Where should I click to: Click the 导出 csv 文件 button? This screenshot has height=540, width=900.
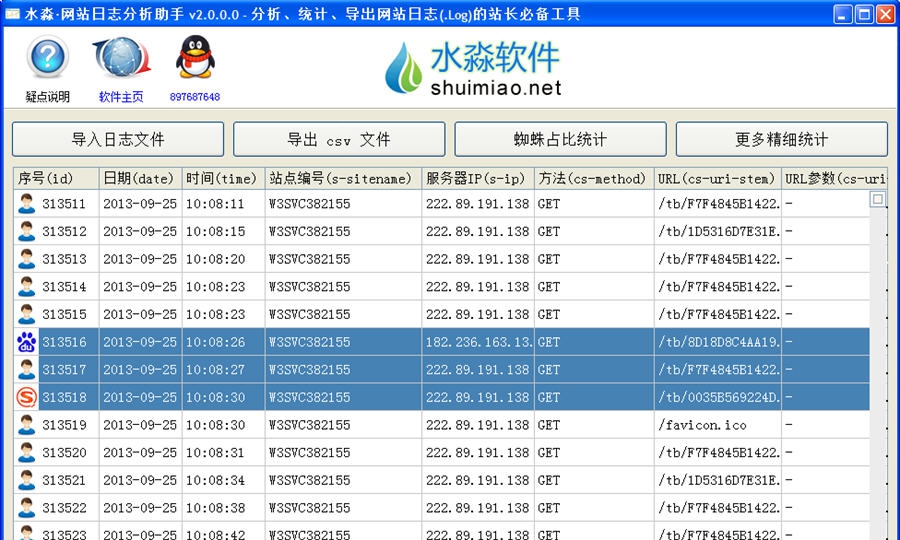[339, 139]
